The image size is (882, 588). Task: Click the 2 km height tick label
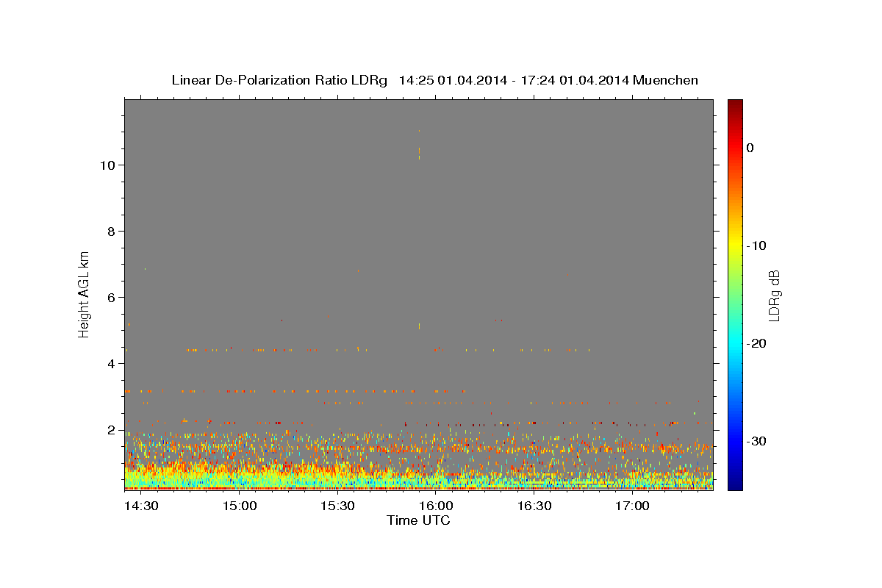pyautogui.click(x=112, y=430)
